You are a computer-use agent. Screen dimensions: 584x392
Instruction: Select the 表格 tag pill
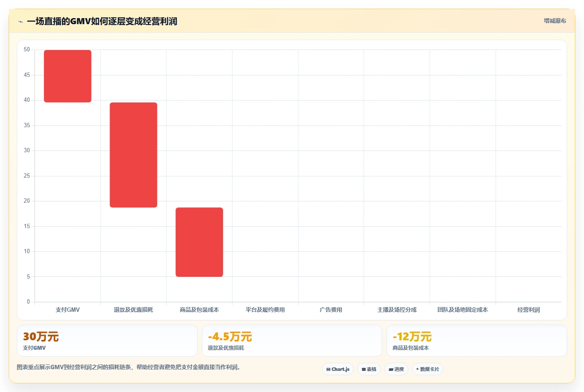click(369, 369)
